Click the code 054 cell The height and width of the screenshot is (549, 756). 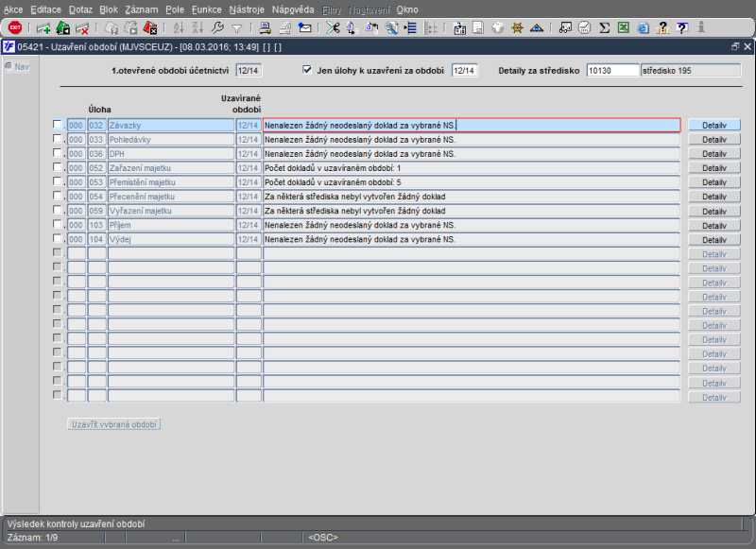96,197
